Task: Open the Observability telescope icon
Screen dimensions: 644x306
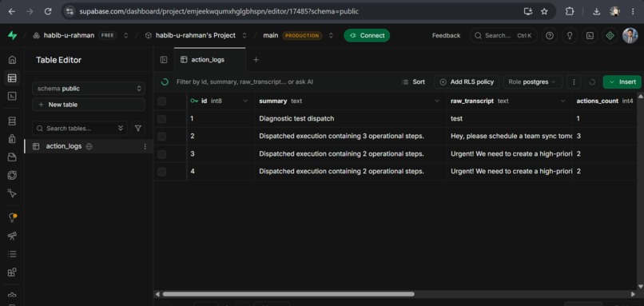Action: pyautogui.click(x=12, y=236)
